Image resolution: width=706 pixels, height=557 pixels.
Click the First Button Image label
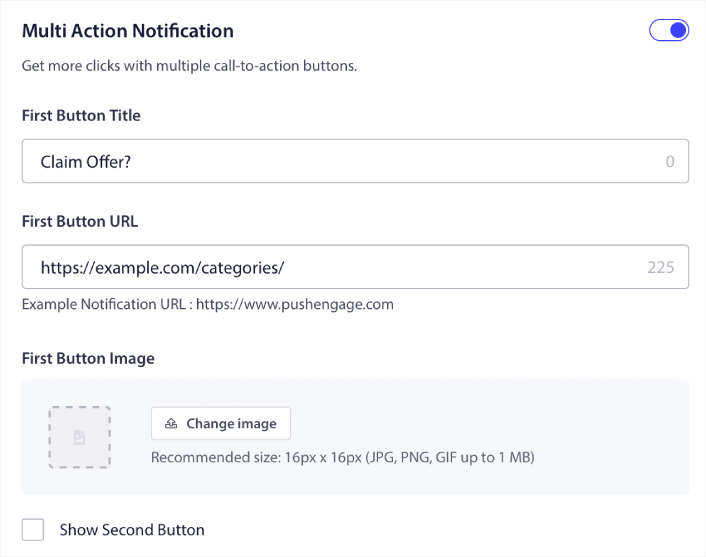click(88, 358)
